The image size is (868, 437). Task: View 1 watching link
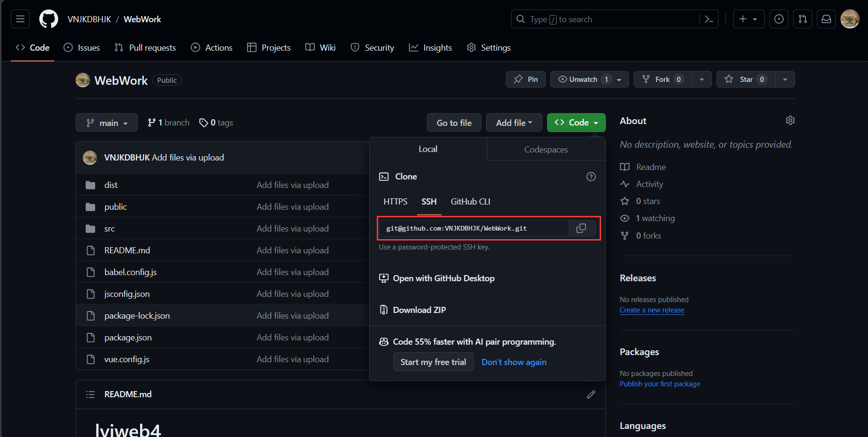[x=647, y=218]
